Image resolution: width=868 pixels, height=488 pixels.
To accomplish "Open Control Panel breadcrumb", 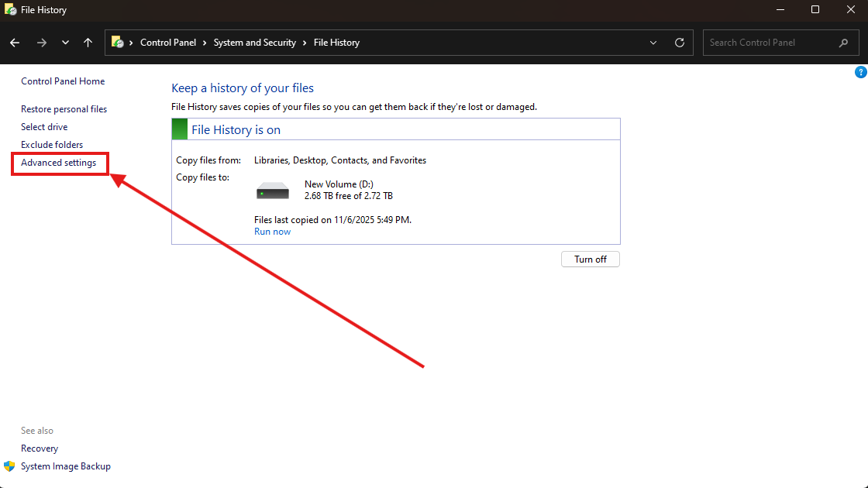I will point(167,43).
